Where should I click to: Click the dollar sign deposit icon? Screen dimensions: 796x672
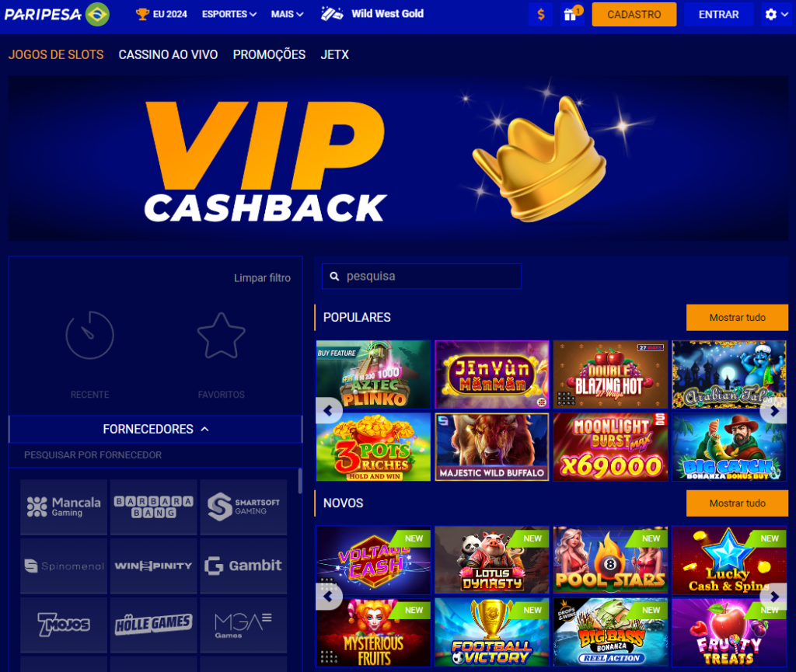click(x=541, y=14)
